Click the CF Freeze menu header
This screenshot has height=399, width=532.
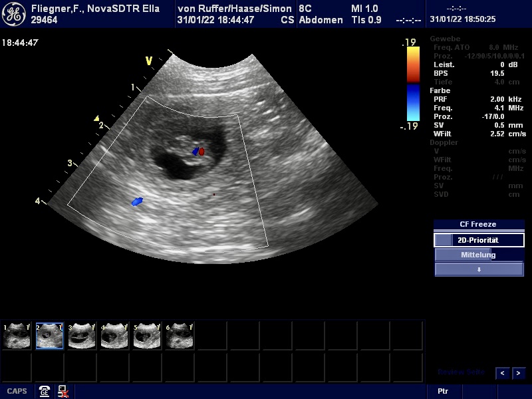(479, 225)
